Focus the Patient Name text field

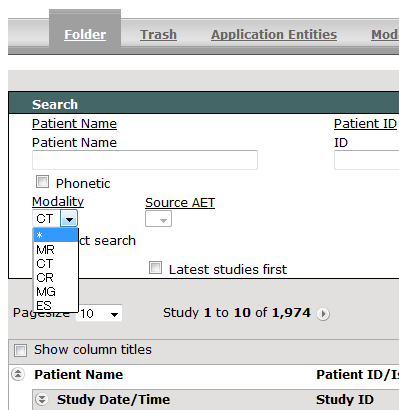(145, 160)
